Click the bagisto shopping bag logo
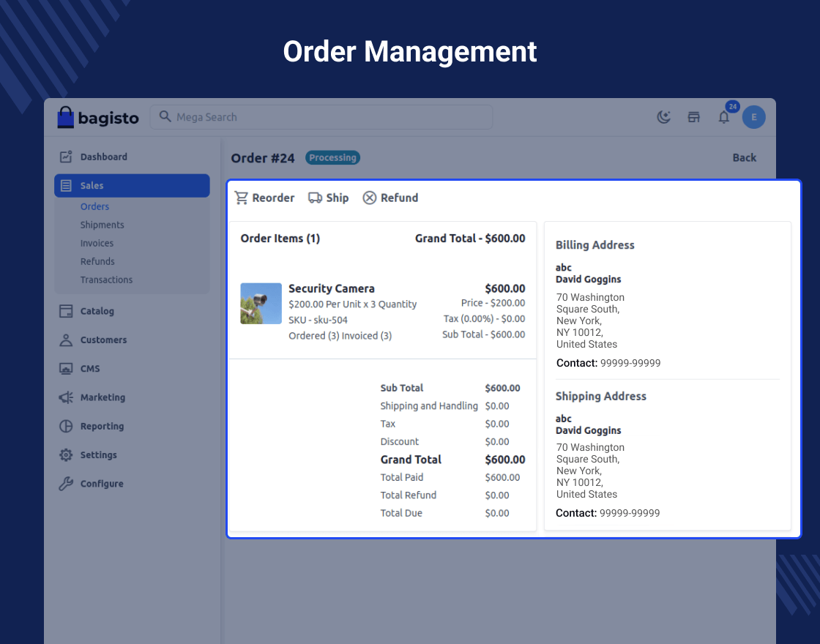Image resolution: width=820 pixels, height=644 pixels. click(x=65, y=117)
